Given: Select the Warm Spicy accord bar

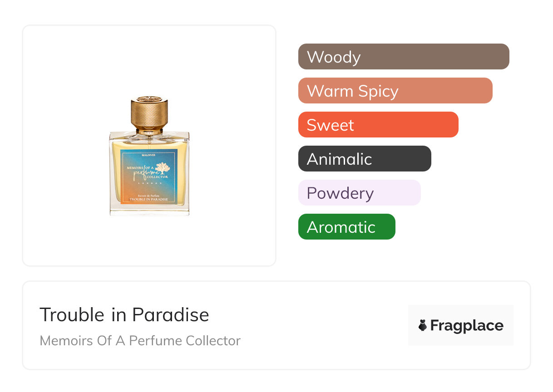Looking at the screenshot, I should 395,91.
